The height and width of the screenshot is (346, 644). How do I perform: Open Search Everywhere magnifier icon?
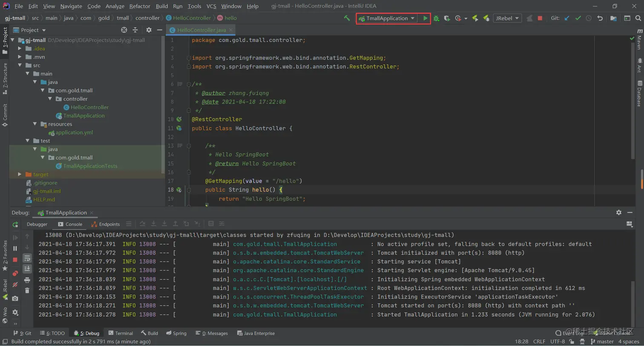[x=638, y=18]
